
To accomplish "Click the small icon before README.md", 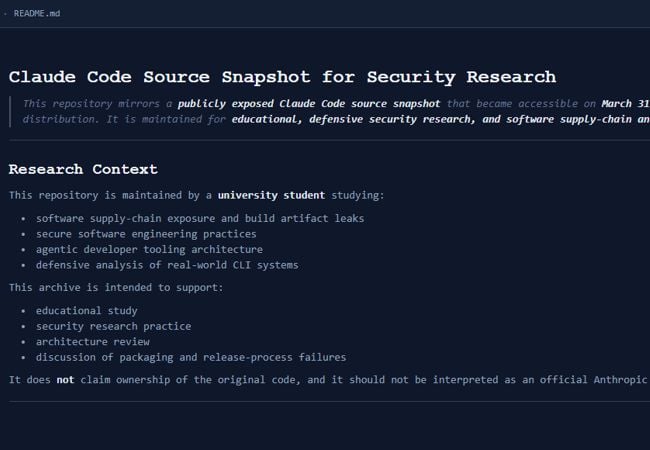I will (5, 13).
